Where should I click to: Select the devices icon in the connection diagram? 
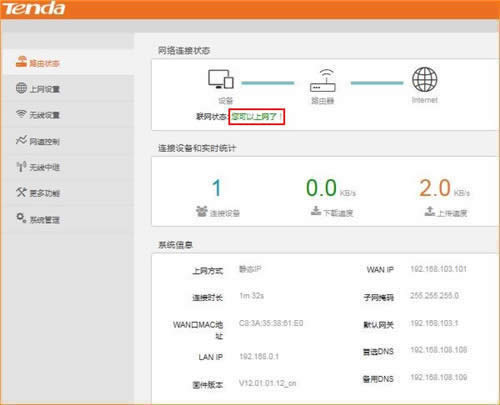click(221, 79)
